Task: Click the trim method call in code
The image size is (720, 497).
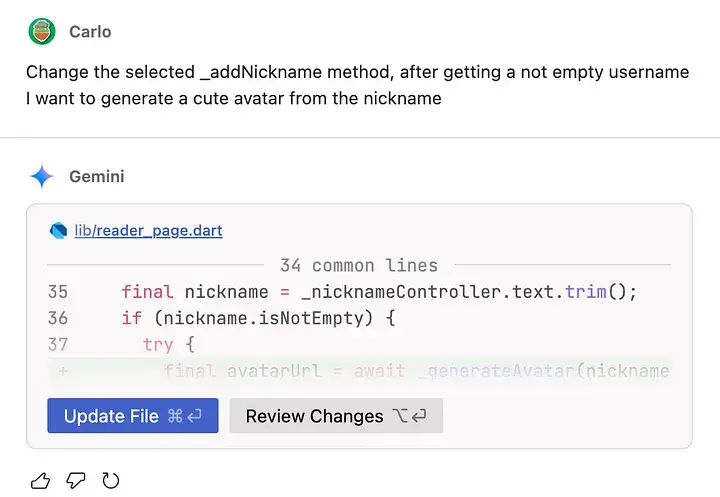Action: 586,292
